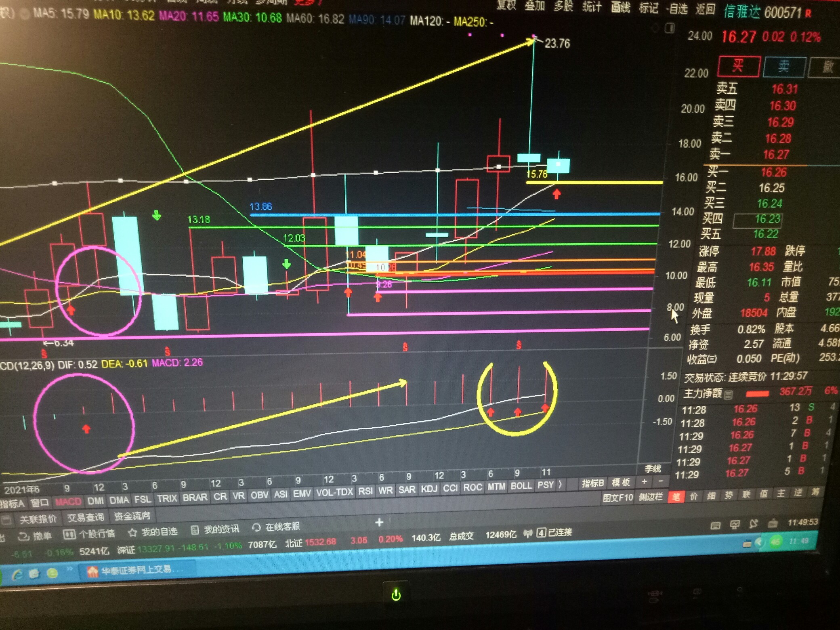The width and height of the screenshot is (840, 630).
Task: Open 我的自选 star favorites
Action: coord(132,533)
